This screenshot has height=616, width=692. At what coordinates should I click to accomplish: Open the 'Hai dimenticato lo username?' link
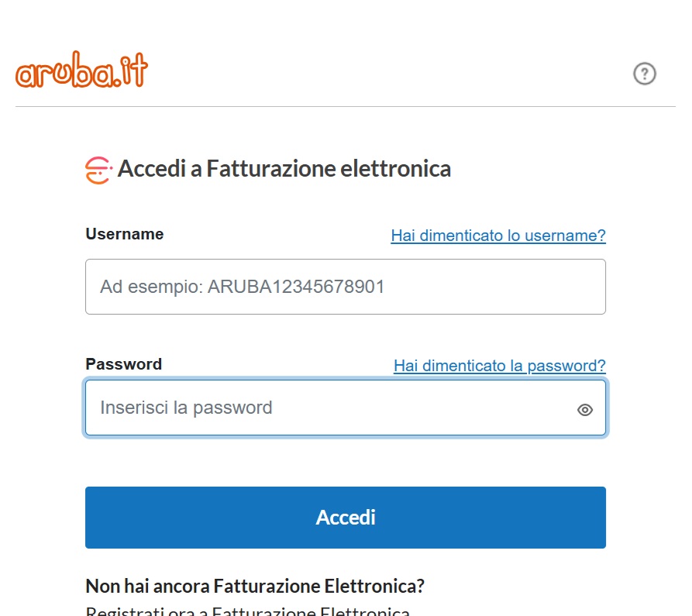[497, 236]
